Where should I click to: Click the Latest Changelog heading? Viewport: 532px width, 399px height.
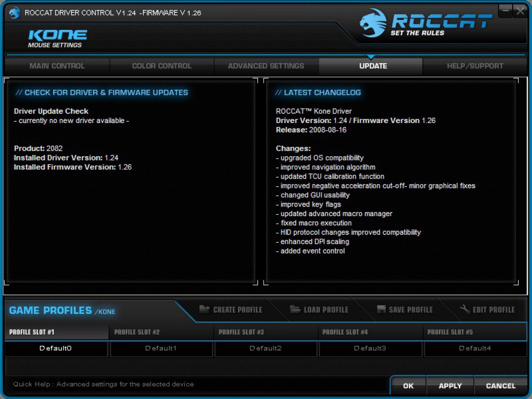click(318, 93)
